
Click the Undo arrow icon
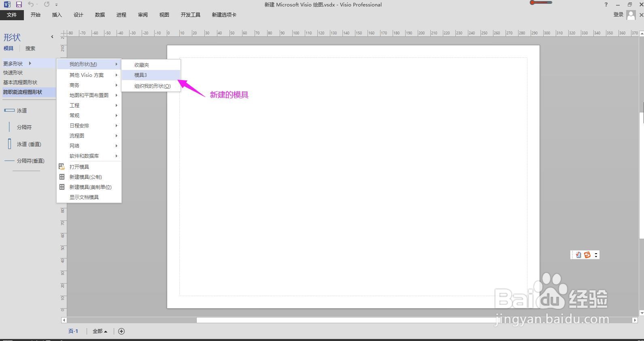tap(31, 4)
